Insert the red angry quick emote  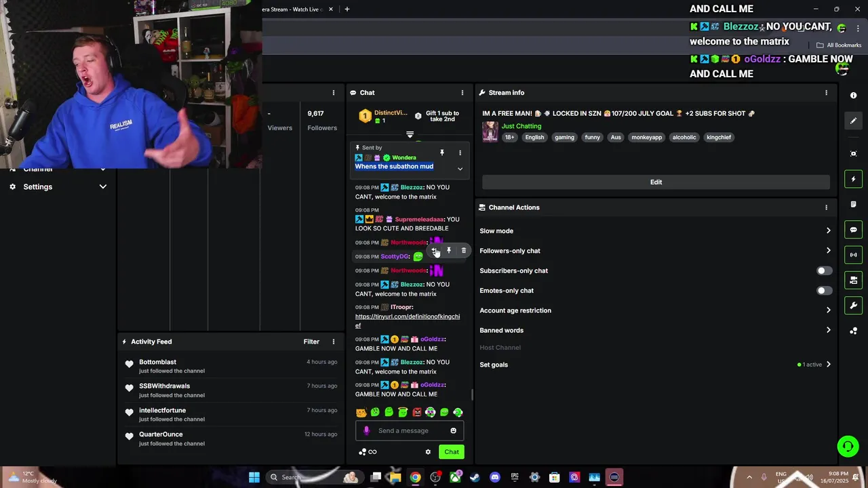(417, 412)
